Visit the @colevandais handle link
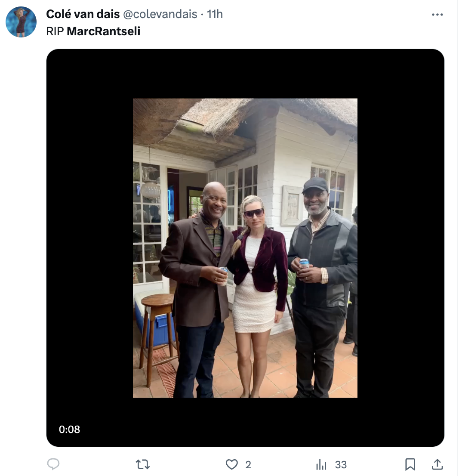The width and height of the screenshot is (462, 476). [x=160, y=14]
